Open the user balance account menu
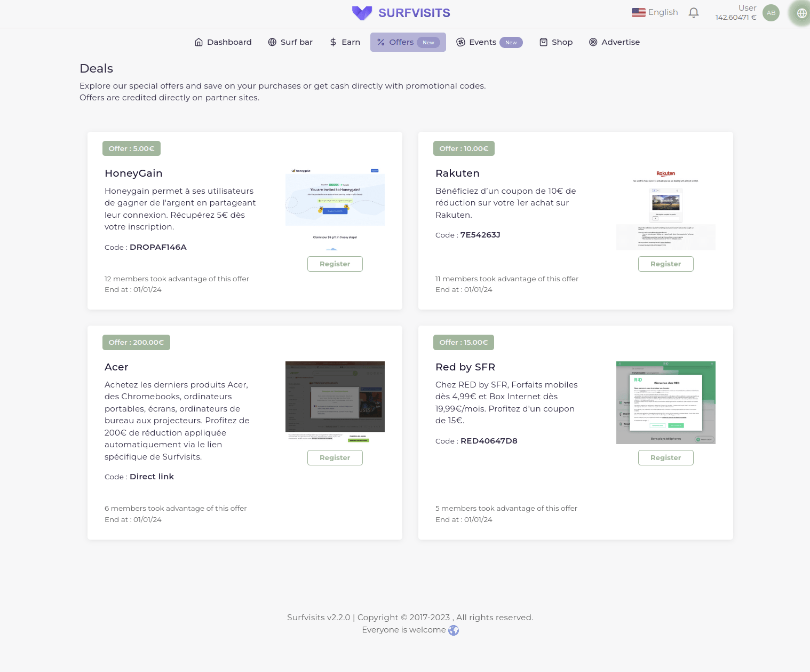 coord(736,13)
